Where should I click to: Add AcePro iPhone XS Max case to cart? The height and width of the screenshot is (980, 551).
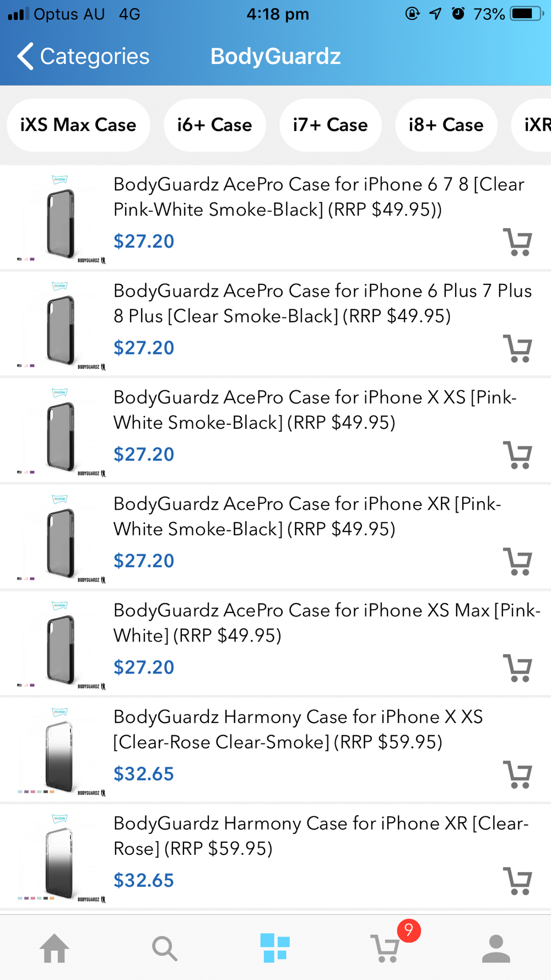coord(517,667)
